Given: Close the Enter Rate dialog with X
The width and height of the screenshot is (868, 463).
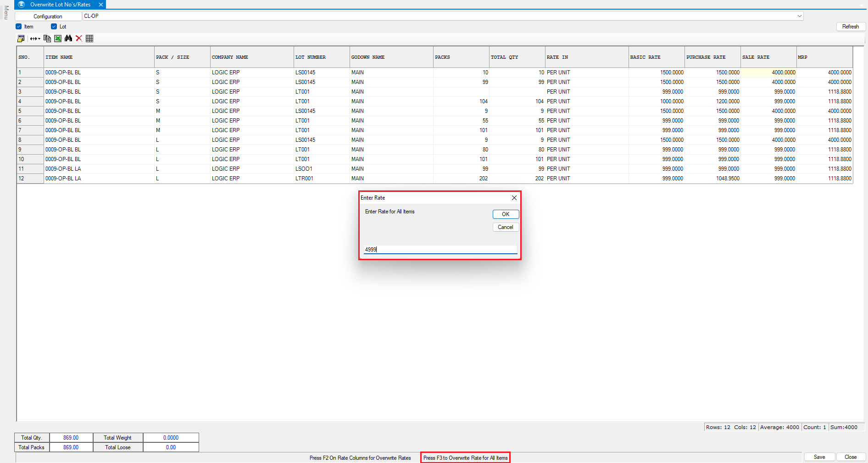Looking at the screenshot, I should coord(514,198).
